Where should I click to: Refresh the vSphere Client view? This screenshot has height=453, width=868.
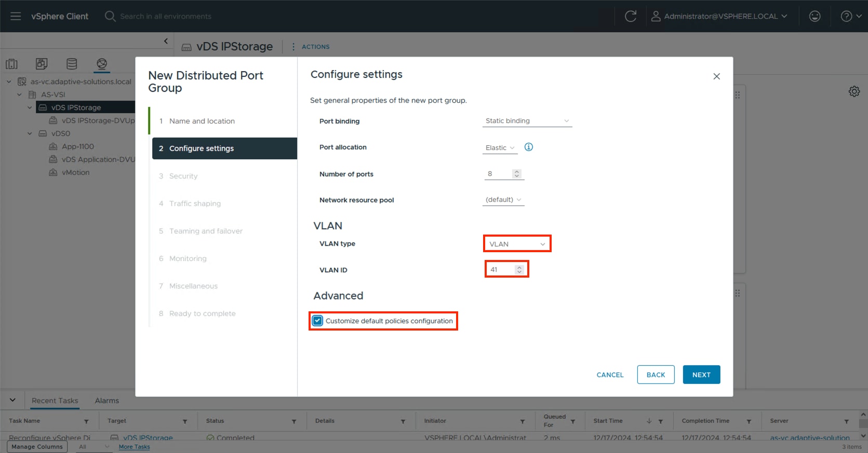point(631,16)
